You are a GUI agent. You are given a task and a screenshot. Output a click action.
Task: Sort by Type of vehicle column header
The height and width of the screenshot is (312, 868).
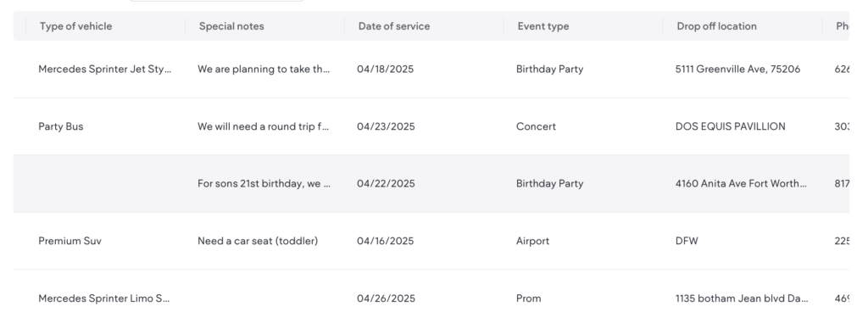click(75, 26)
